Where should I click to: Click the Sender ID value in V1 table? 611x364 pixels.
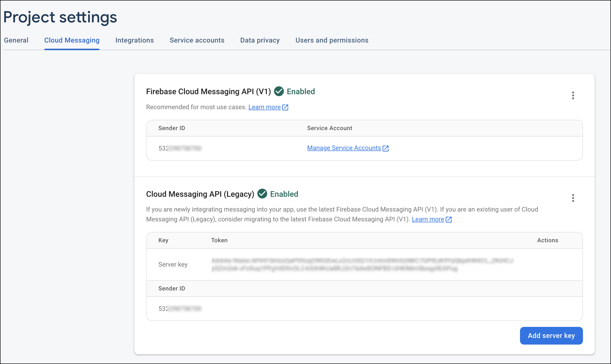pos(180,148)
